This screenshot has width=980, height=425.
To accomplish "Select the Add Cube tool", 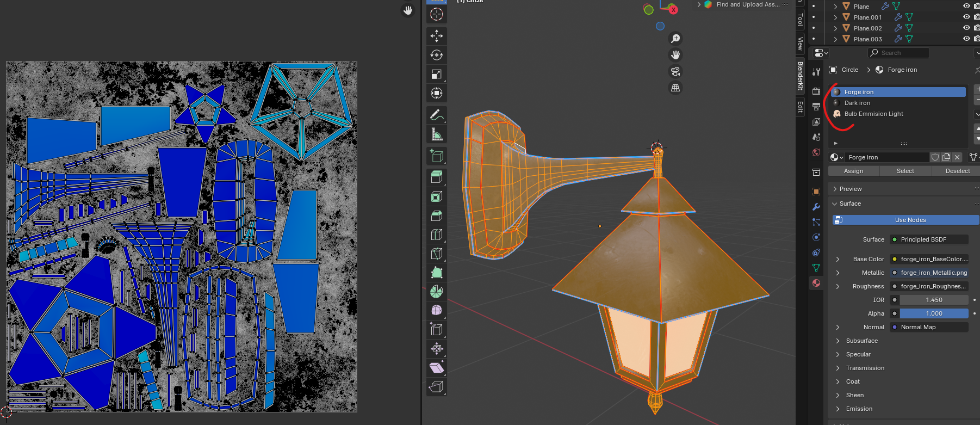I will point(437,156).
